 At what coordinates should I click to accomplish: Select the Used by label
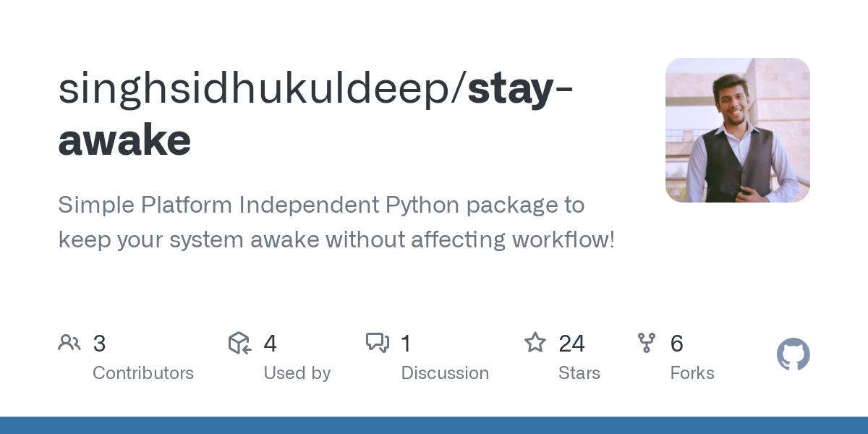[x=297, y=373]
